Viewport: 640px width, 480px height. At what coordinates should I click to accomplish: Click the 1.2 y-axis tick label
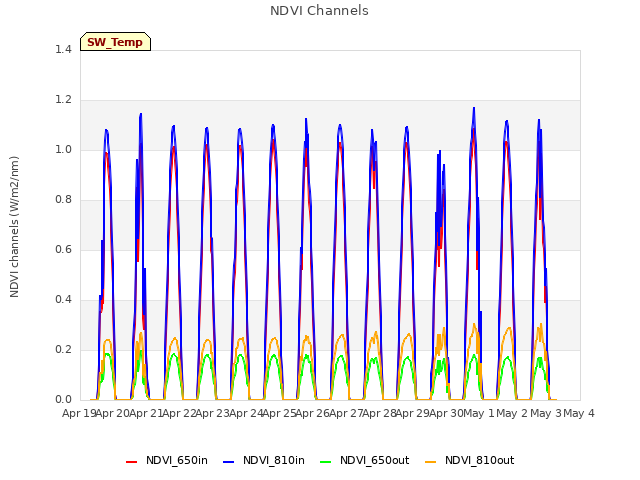[x=63, y=100]
